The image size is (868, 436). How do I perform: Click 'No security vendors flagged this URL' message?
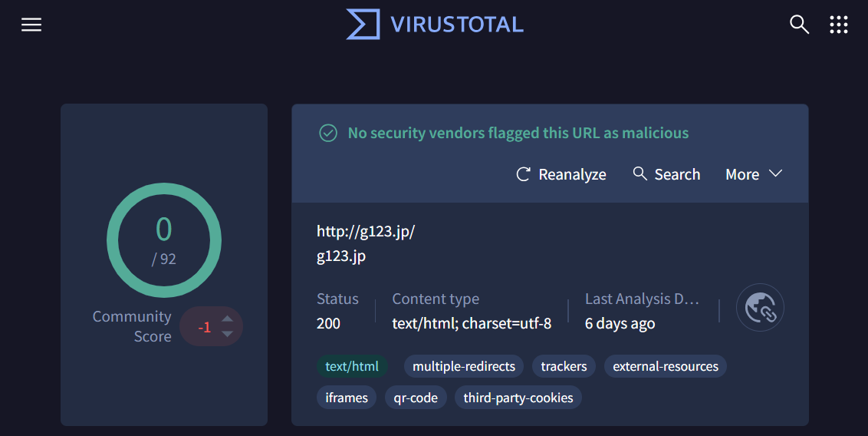(x=518, y=133)
